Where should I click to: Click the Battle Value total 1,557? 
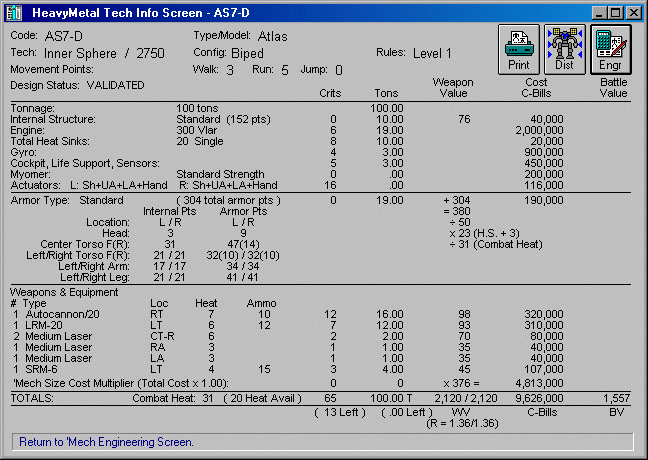(616, 398)
